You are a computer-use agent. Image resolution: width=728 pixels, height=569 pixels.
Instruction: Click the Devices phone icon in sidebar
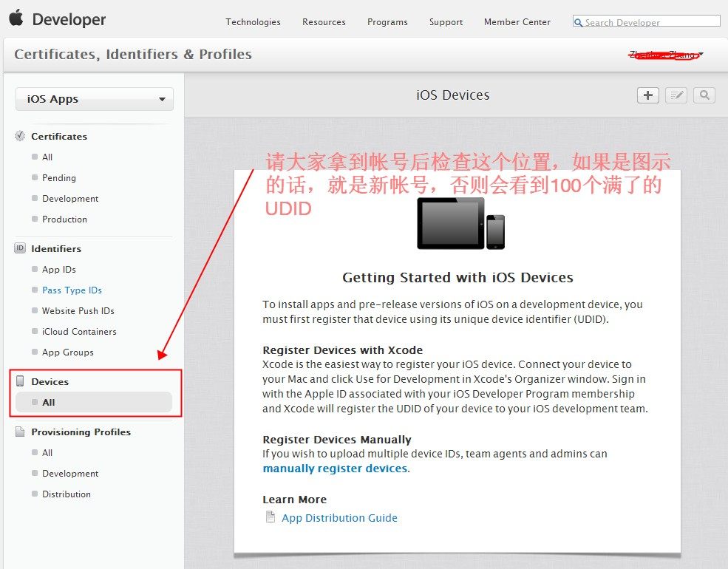point(20,381)
